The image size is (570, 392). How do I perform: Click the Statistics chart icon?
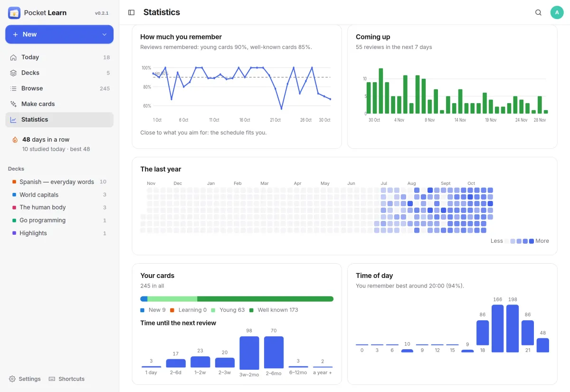13,120
